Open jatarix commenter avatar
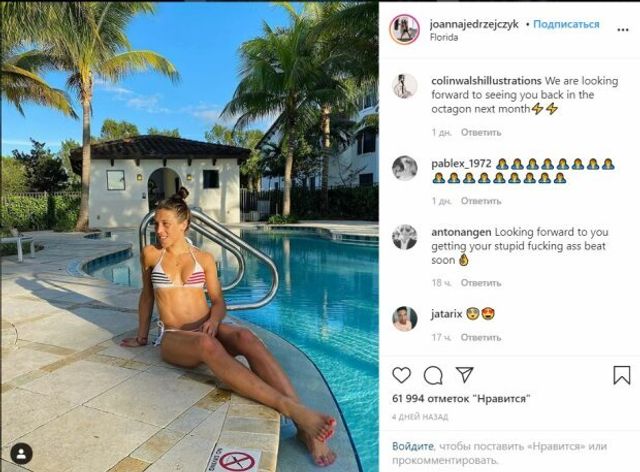Image resolution: width=640 pixels, height=472 pixels. point(404,318)
